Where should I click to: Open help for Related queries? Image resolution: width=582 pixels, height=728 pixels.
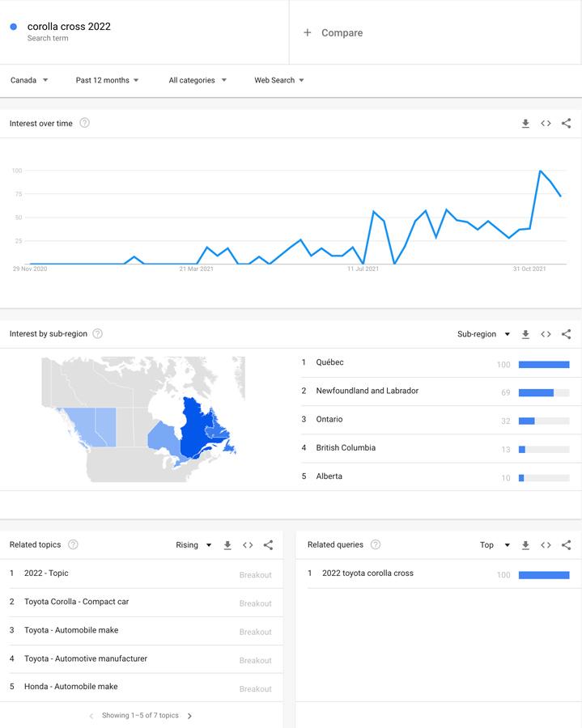tap(376, 544)
